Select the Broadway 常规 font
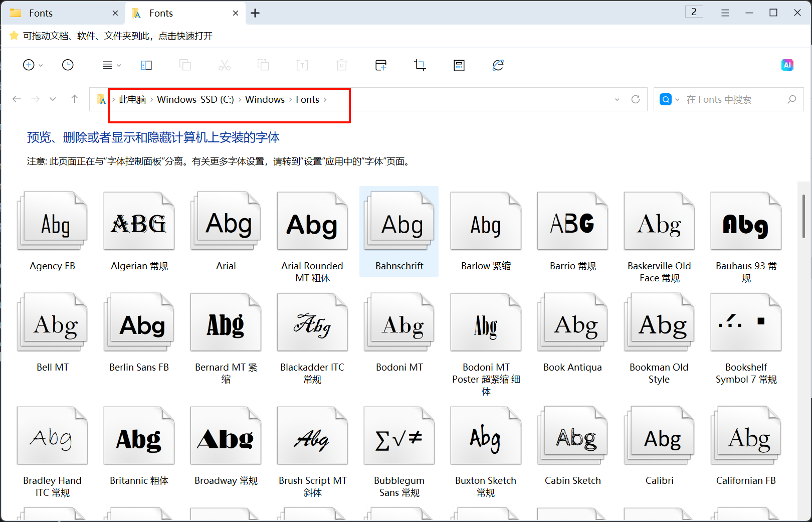The height and width of the screenshot is (522, 812). pyautogui.click(x=226, y=446)
